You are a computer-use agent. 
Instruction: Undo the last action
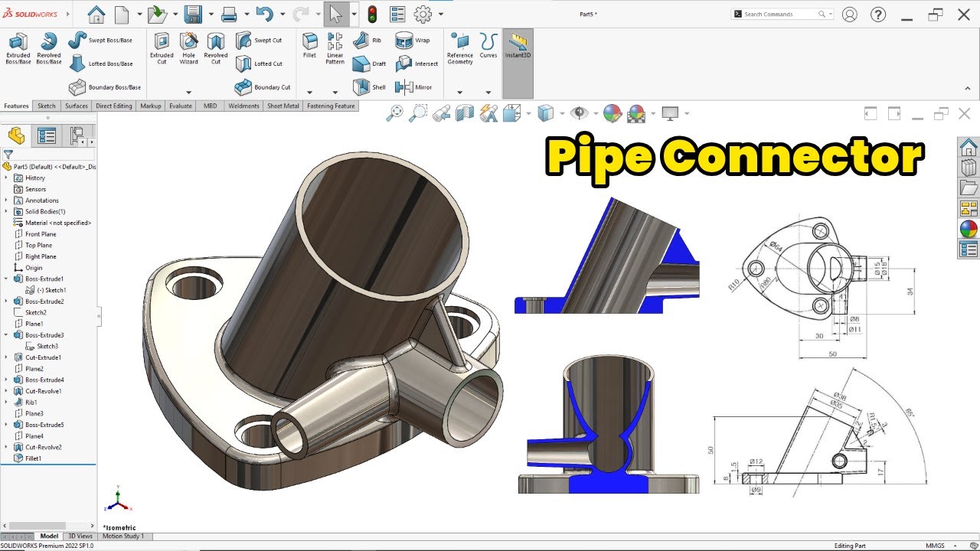tap(264, 14)
